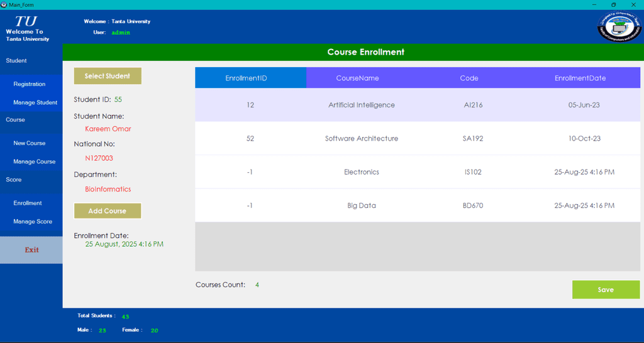
Task: Click the Exit button in sidebar
Action: point(31,250)
